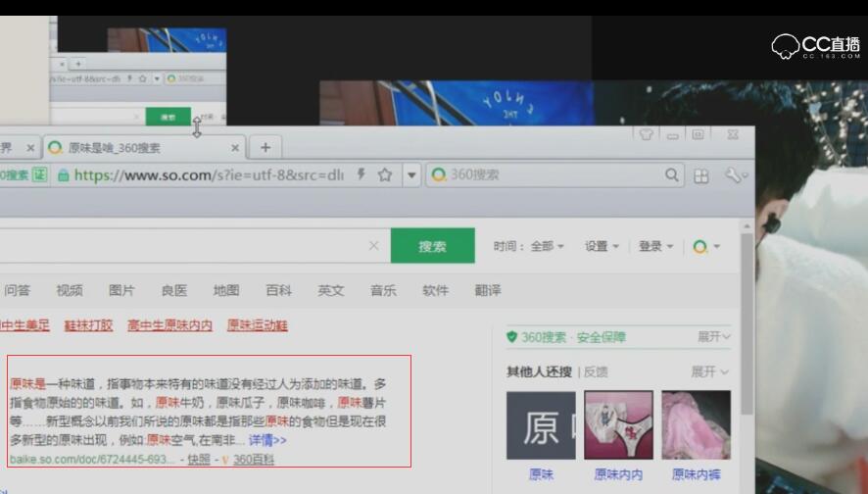Image resolution: width=868 pixels, height=494 pixels.
Task: Clear the search query with the X
Action: [x=373, y=245]
